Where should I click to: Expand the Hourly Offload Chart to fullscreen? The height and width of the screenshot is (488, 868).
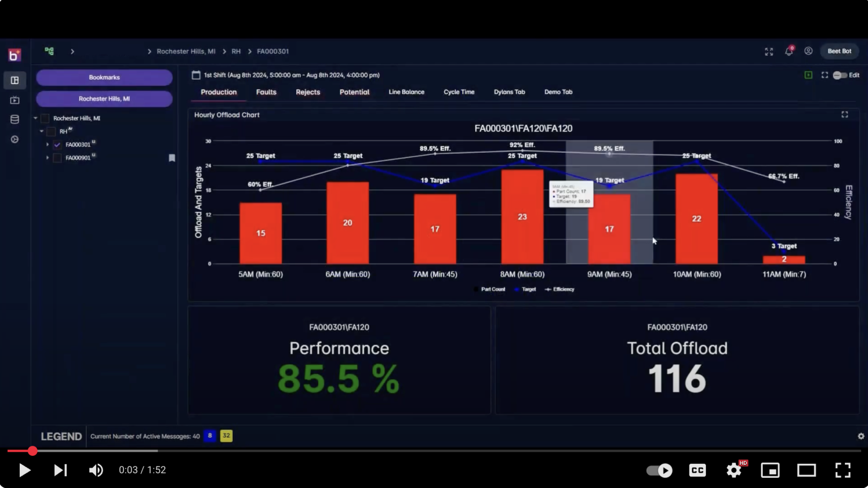click(x=844, y=115)
